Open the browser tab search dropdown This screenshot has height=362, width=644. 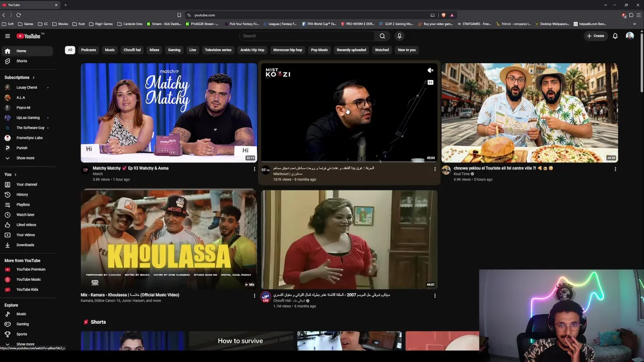[605, 5]
